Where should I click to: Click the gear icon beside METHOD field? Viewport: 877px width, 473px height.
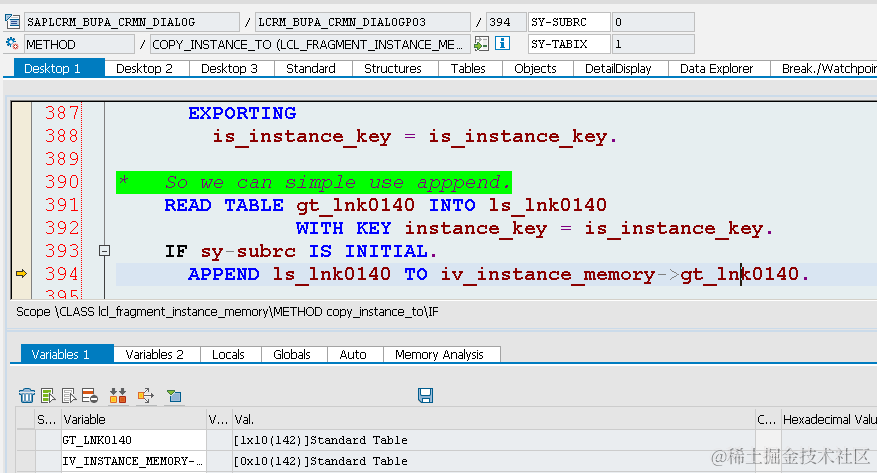point(12,44)
